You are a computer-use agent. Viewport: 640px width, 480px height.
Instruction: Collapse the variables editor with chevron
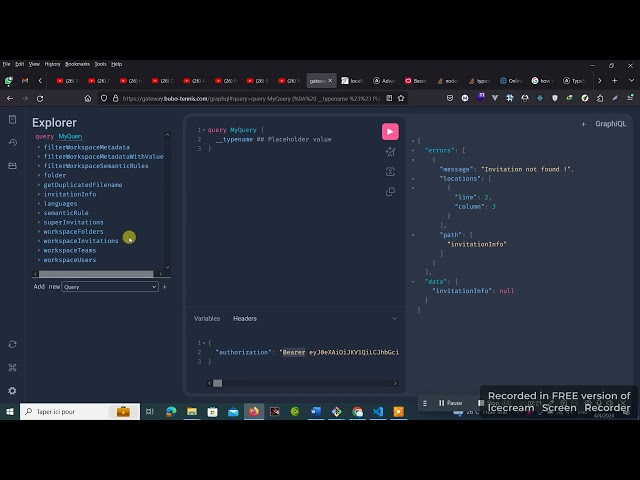coord(394,318)
